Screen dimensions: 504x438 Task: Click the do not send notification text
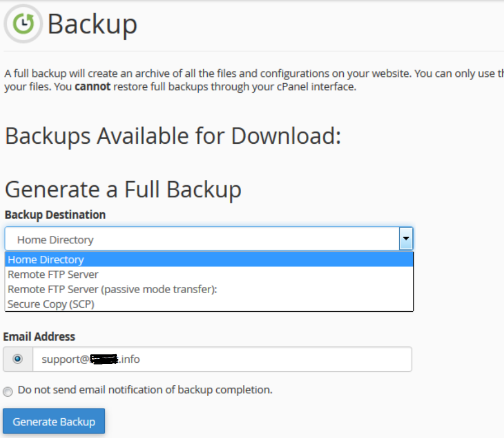(x=145, y=390)
